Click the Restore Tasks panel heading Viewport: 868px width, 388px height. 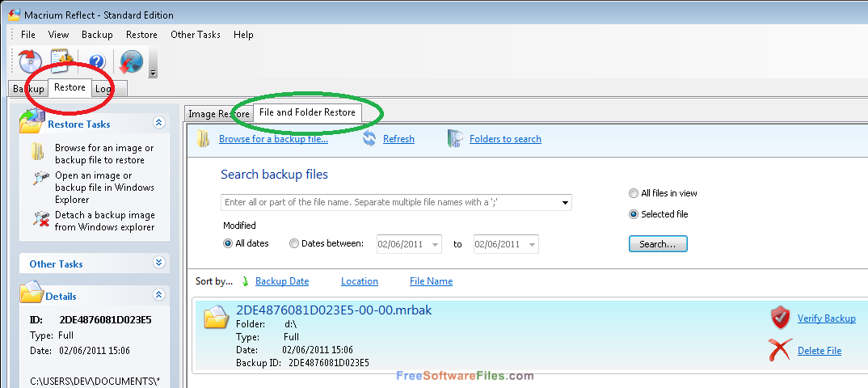tap(79, 124)
